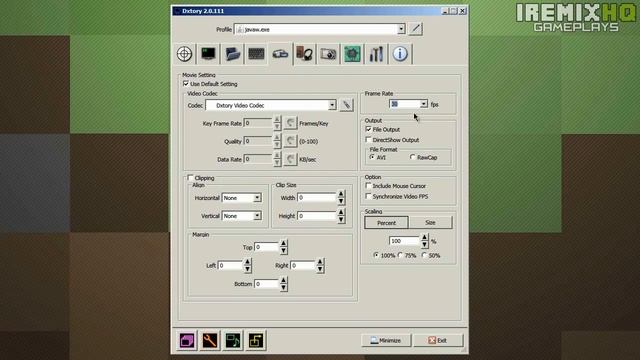Open the Screenshot camera tab

point(328,54)
